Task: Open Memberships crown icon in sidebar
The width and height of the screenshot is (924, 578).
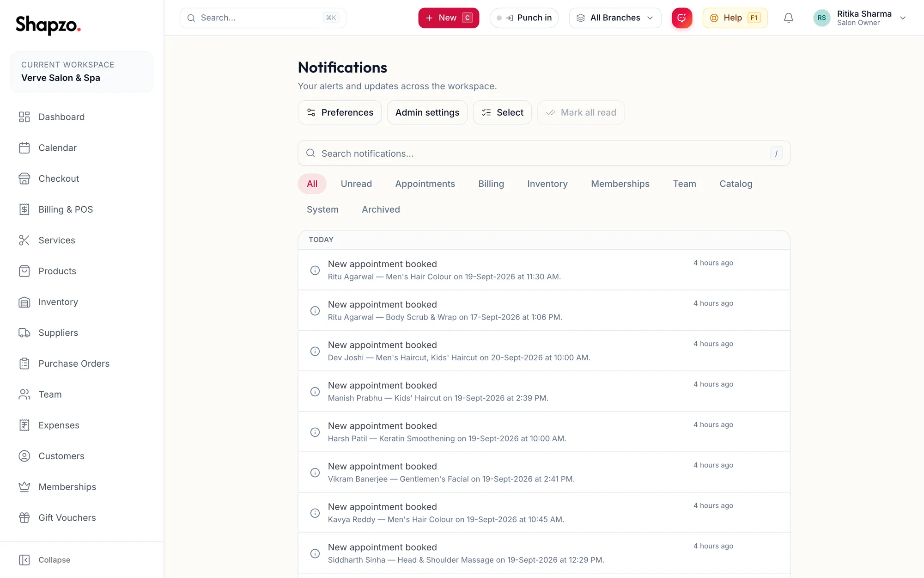Action: pyautogui.click(x=24, y=487)
